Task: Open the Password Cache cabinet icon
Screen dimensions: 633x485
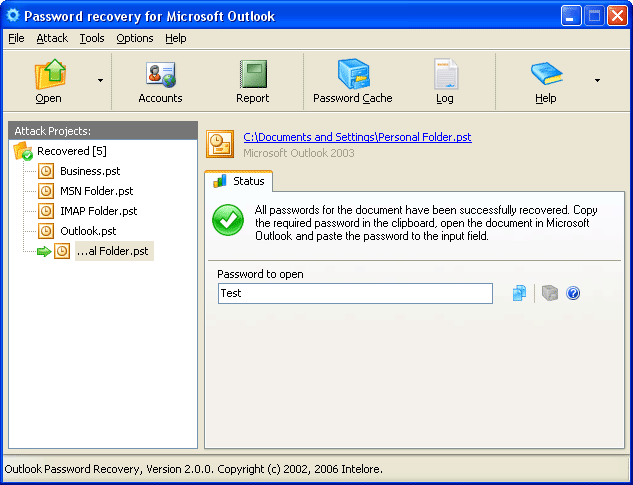Action: click(354, 74)
